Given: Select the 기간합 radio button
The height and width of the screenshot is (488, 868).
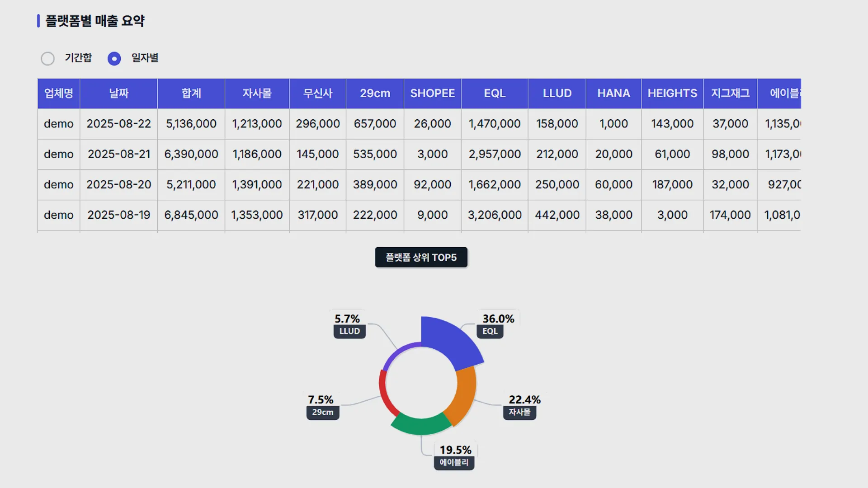Looking at the screenshot, I should pos(47,58).
